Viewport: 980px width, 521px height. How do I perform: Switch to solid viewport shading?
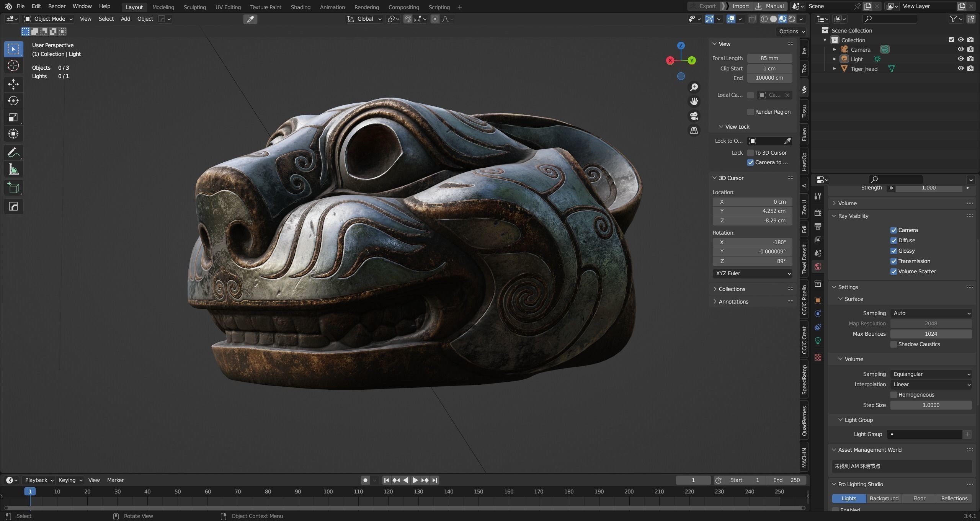(773, 19)
